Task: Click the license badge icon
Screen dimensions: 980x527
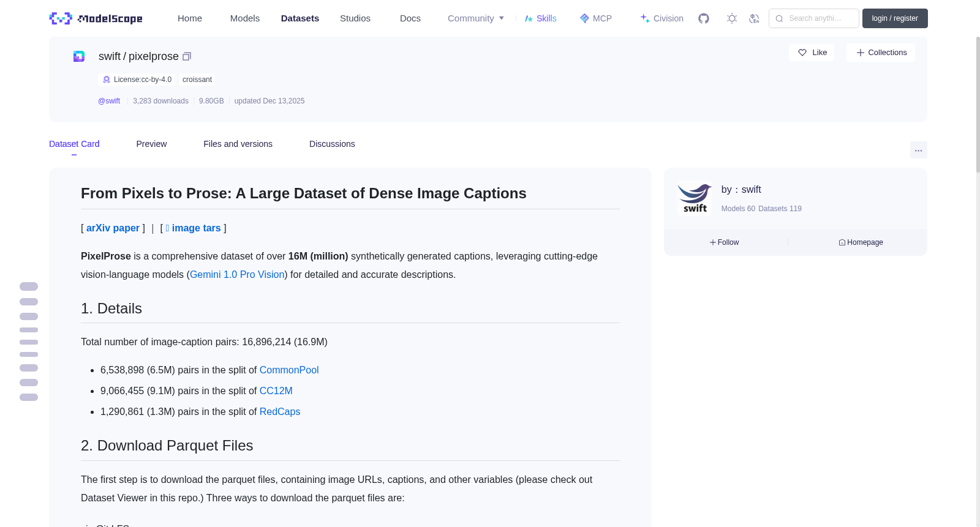Action: (107, 80)
